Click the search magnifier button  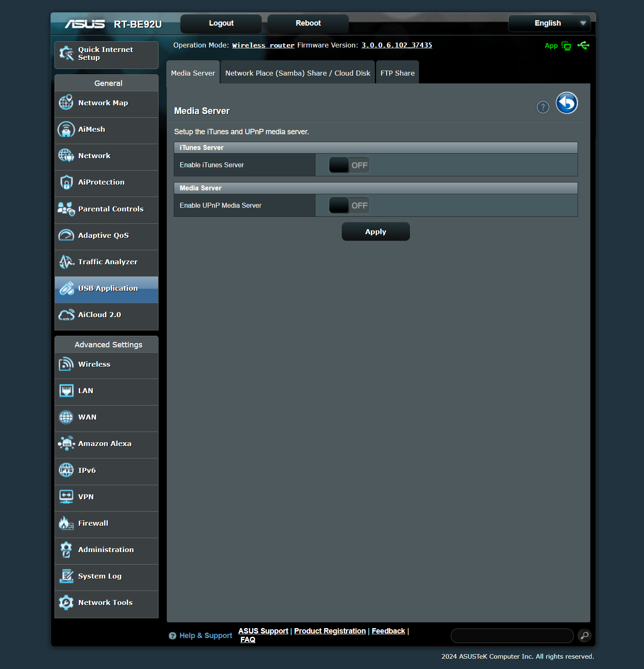(x=585, y=636)
